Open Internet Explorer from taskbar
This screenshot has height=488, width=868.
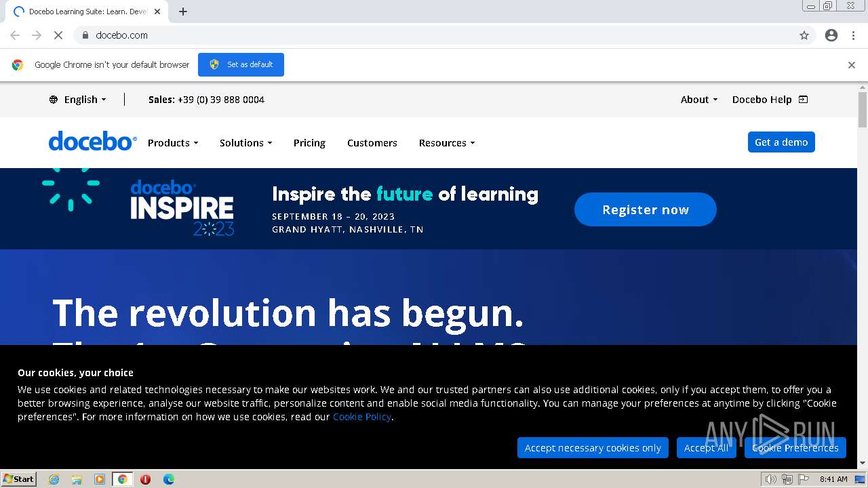(x=54, y=479)
